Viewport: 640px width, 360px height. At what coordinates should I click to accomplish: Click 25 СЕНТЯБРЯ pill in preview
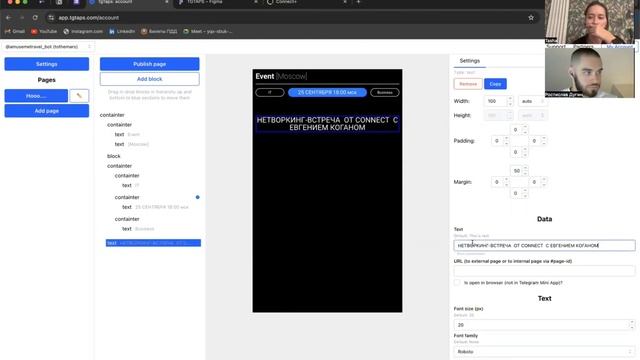[327, 93]
